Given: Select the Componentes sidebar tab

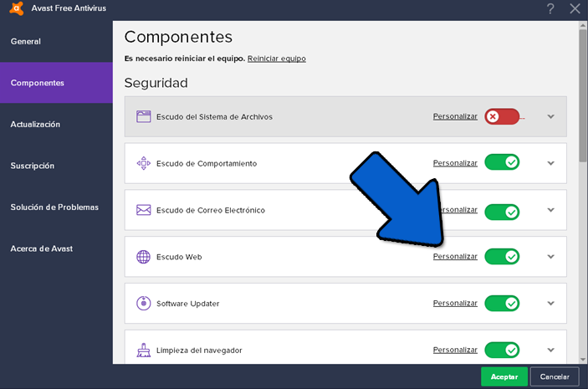Looking at the screenshot, I should click(56, 83).
